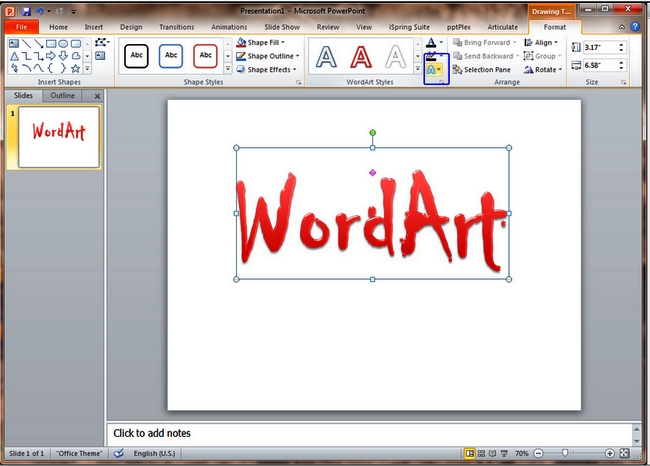Click the spell check icon in status bar
The image size is (650, 466).
[119, 453]
